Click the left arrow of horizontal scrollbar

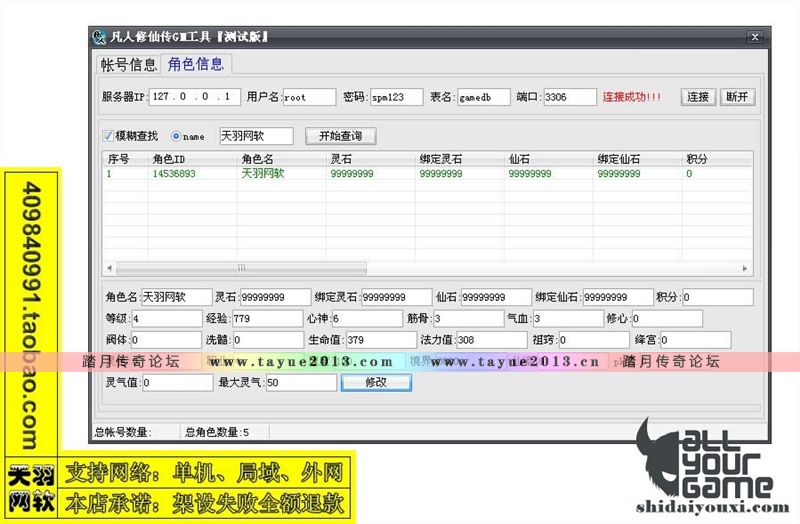pos(110,268)
